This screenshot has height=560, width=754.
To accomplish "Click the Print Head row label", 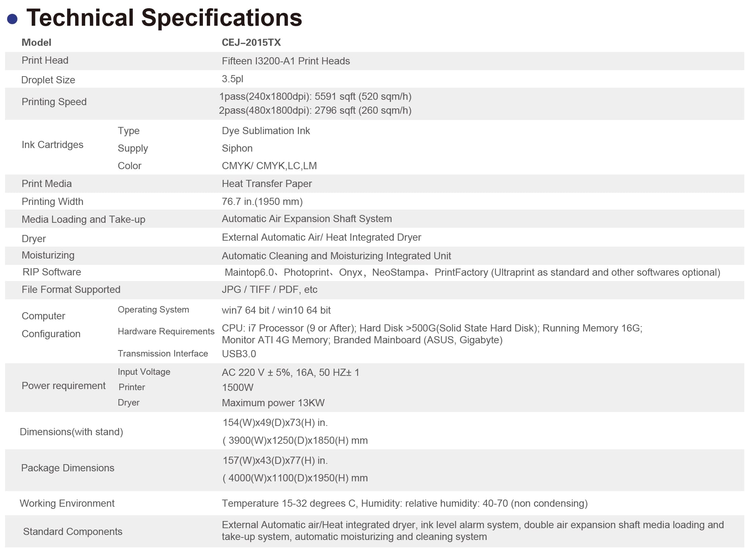I will click(45, 60).
